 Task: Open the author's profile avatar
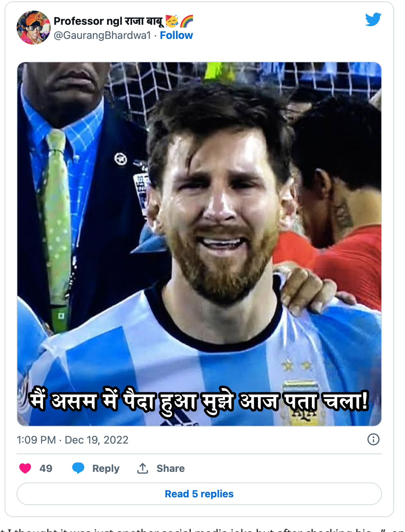click(34, 28)
